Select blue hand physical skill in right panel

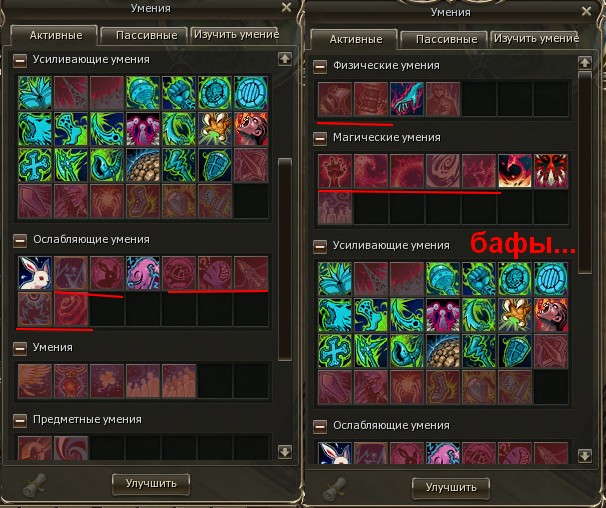[407, 99]
